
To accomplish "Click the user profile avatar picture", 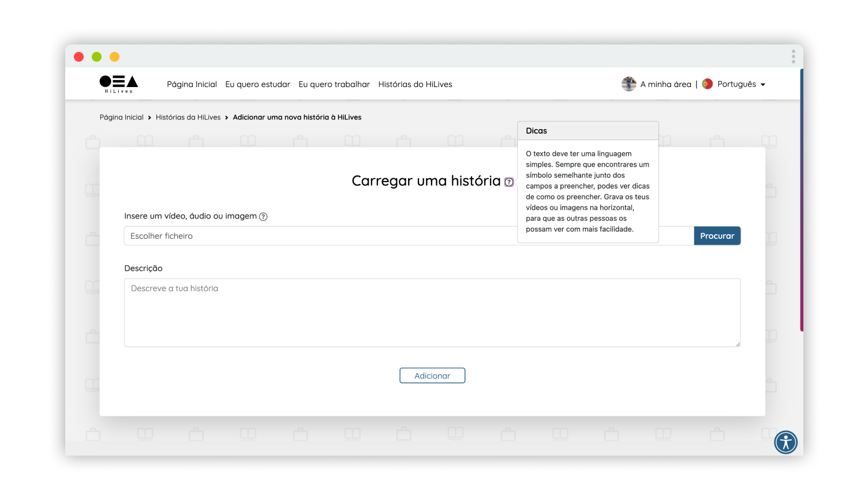I will 628,84.
